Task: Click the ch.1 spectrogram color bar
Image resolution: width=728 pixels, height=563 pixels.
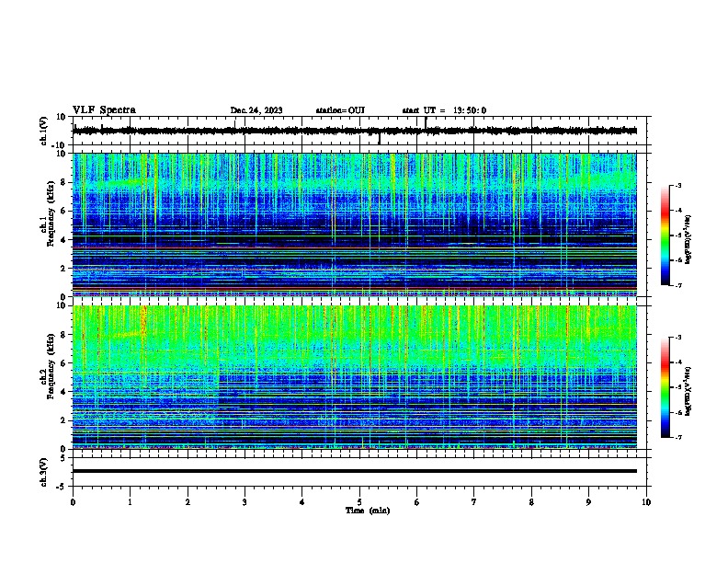Action: pyautogui.click(x=665, y=236)
